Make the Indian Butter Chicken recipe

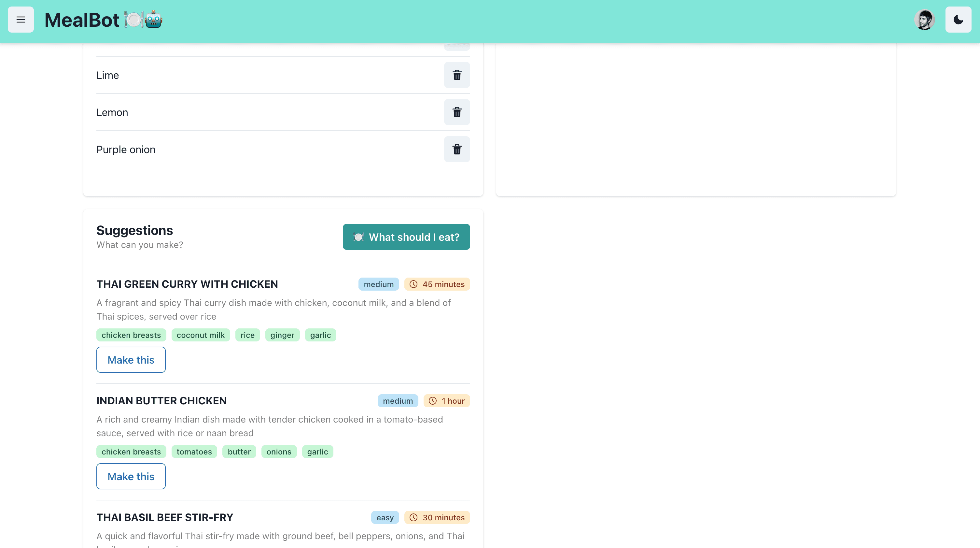(x=131, y=476)
